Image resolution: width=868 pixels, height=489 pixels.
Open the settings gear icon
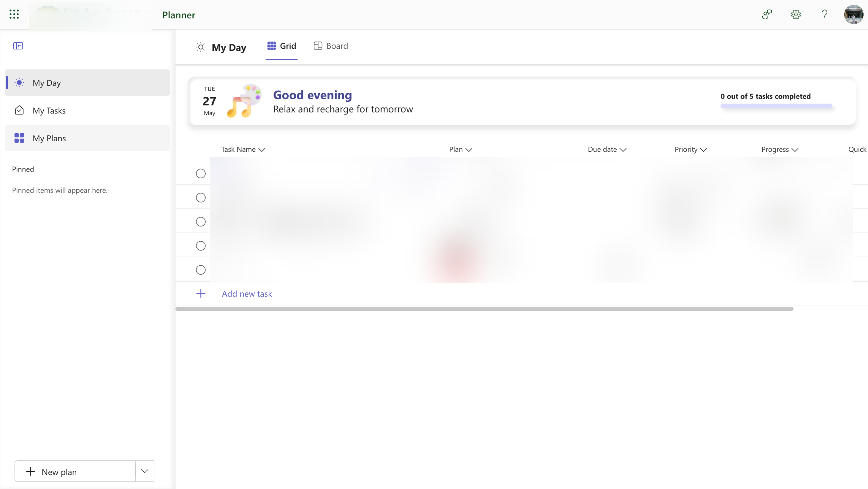coord(795,15)
